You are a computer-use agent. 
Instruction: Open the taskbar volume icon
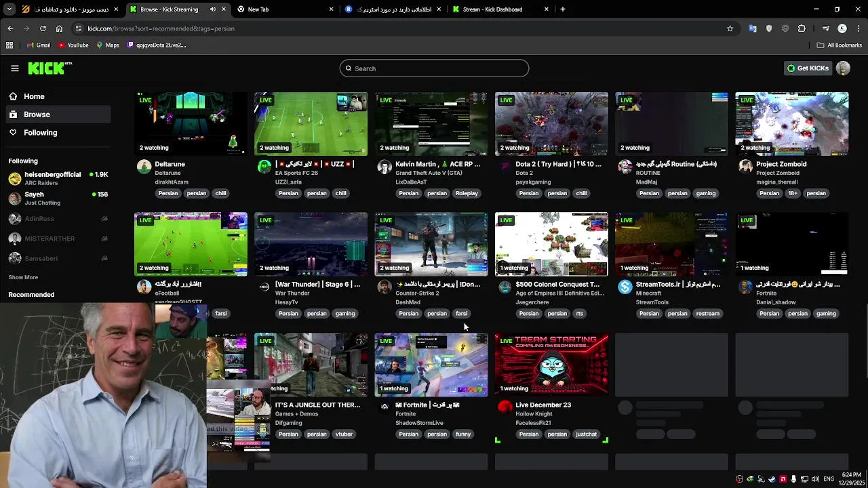[815, 479]
